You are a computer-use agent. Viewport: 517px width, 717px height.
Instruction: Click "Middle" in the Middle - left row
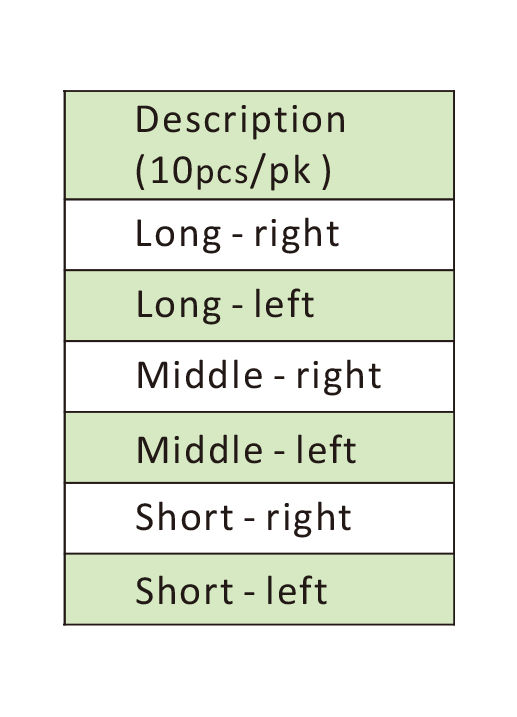[200, 450]
